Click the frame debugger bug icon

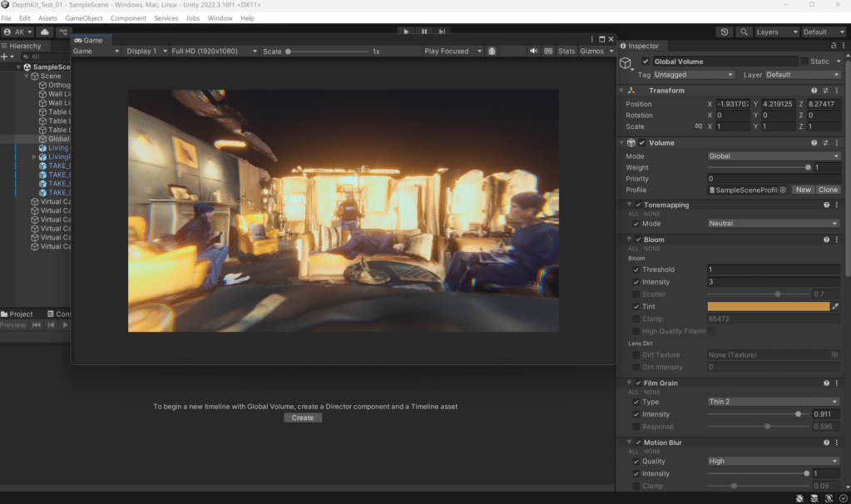coord(492,51)
